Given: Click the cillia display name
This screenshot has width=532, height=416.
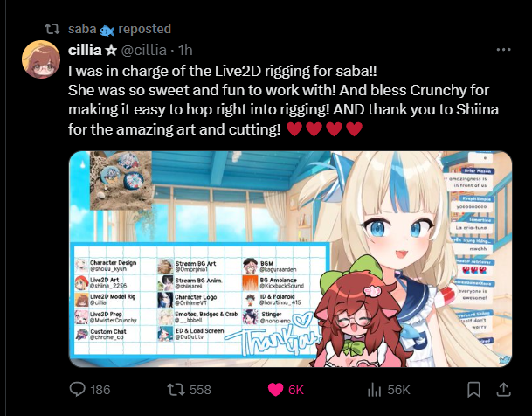Looking at the screenshot, I should [x=85, y=50].
